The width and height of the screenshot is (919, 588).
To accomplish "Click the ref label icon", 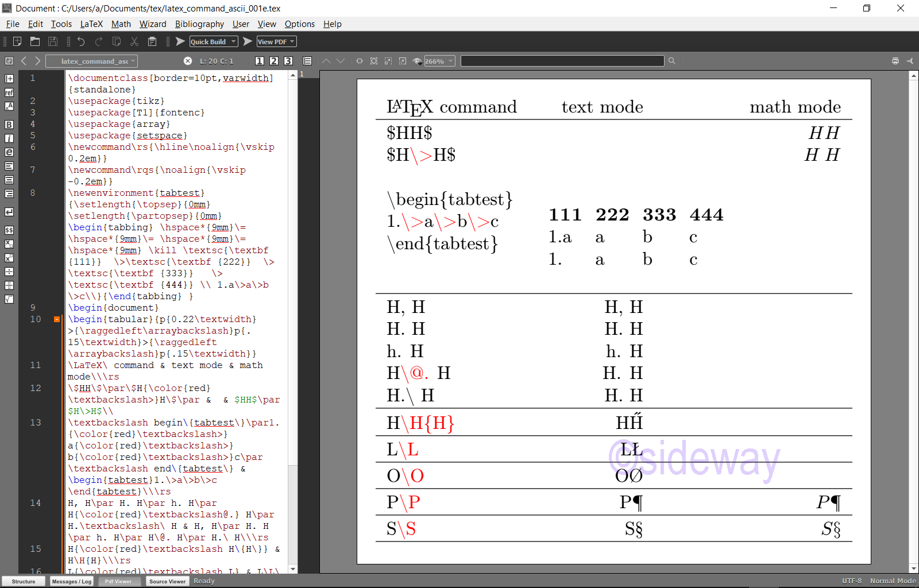I will pos(9,92).
